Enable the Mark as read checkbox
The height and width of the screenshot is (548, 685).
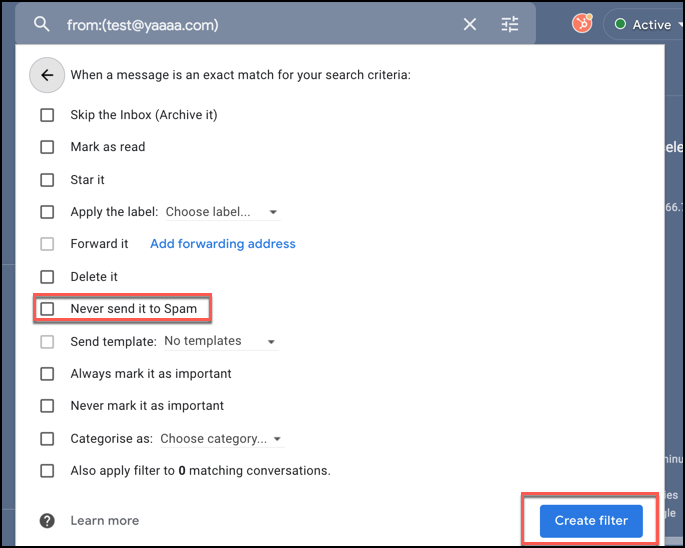click(47, 147)
